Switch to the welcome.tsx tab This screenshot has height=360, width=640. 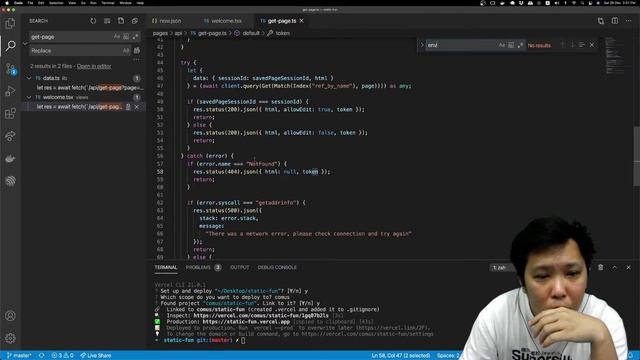[223, 21]
